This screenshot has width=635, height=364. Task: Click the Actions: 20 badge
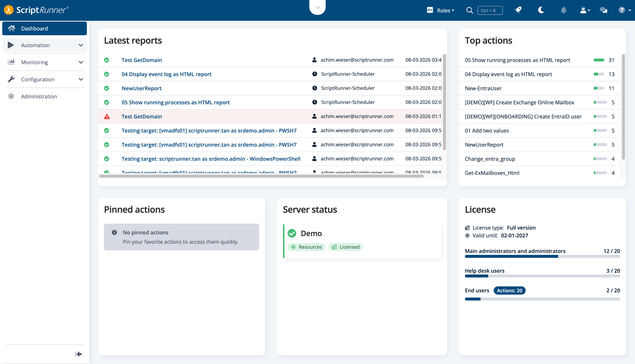click(x=509, y=291)
